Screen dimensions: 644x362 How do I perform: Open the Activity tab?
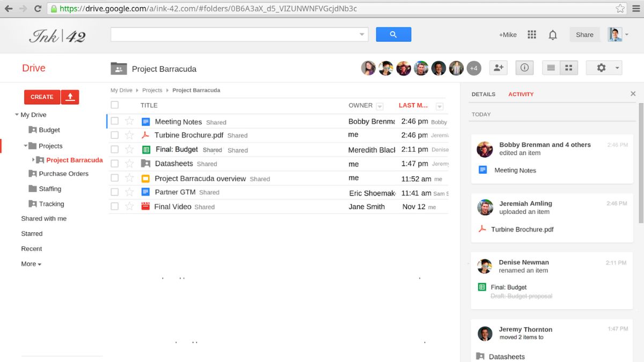521,94
